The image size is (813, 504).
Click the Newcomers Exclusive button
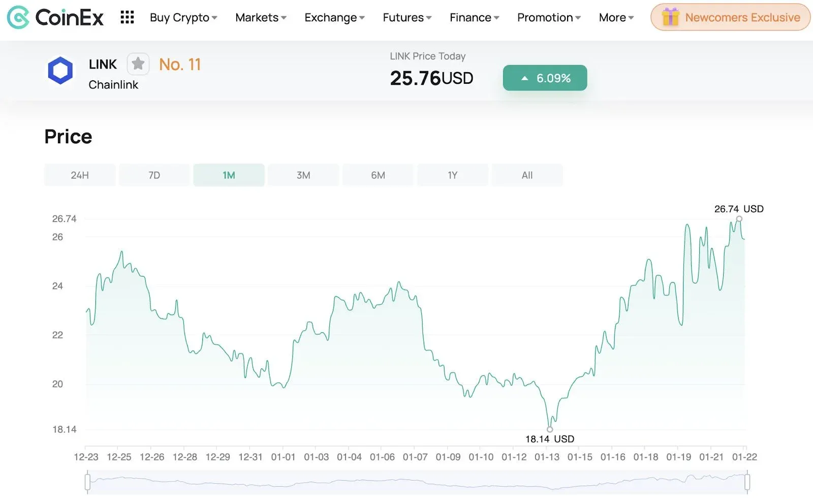[x=729, y=17]
